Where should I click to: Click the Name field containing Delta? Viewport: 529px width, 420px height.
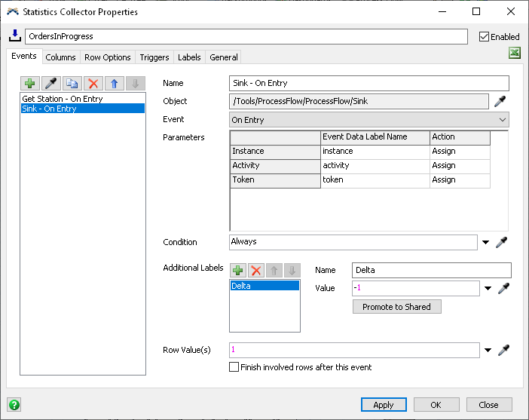[x=431, y=270]
